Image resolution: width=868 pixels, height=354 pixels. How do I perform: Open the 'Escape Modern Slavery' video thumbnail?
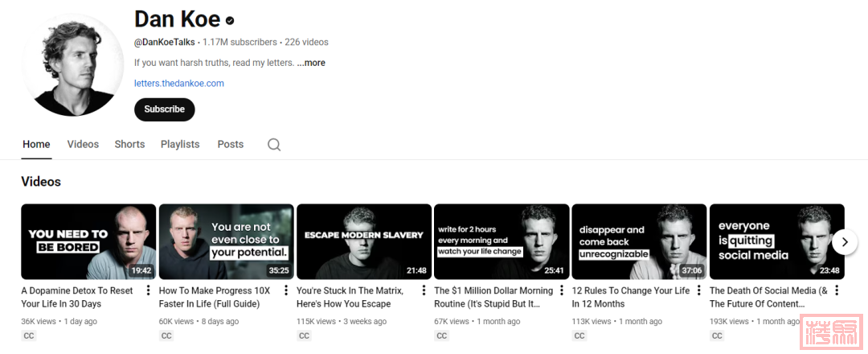point(364,241)
